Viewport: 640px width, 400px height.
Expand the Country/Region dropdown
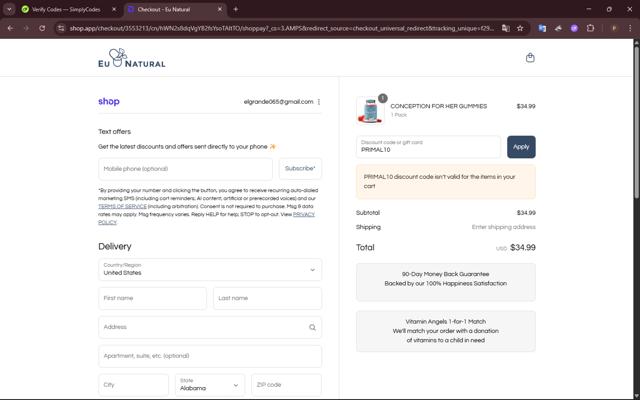click(x=210, y=269)
